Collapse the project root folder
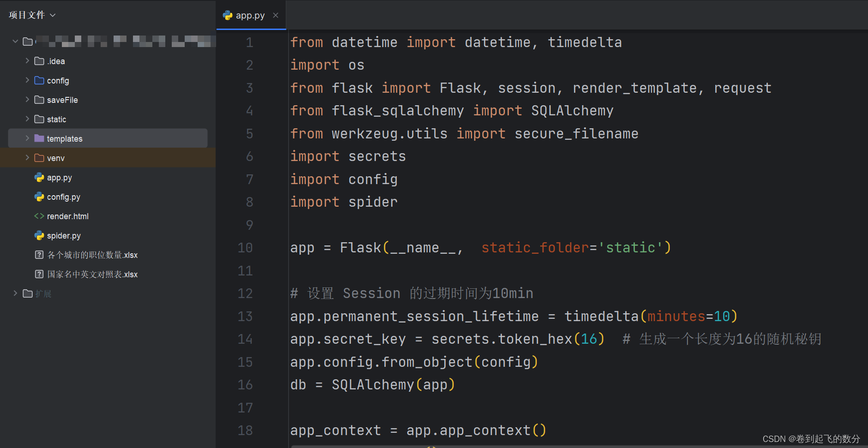 [x=14, y=41]
